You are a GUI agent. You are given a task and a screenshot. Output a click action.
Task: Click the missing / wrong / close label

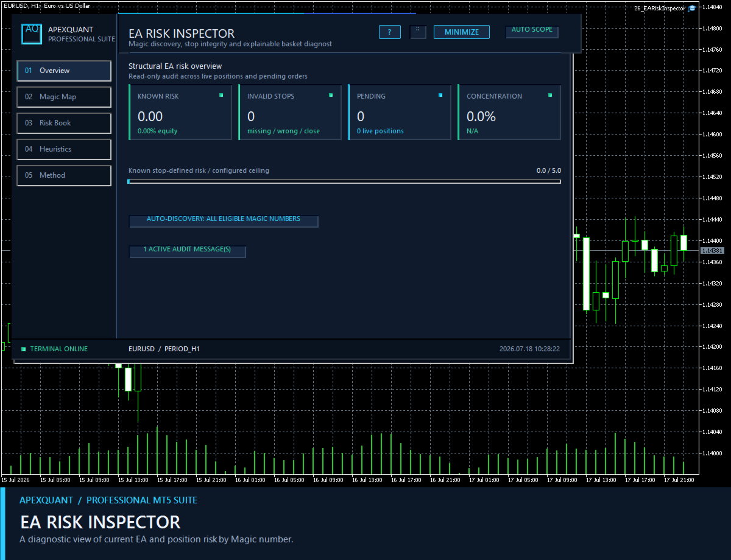pyautogui.click(x=283, y=131)
